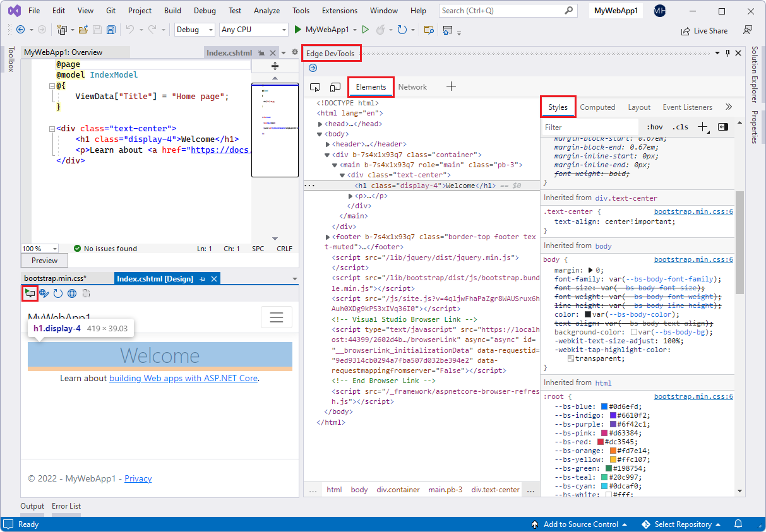The height and width of the screenshot is (532, 766).
Task: Expand the head element in the DOM tree
Action: [320, 123]
